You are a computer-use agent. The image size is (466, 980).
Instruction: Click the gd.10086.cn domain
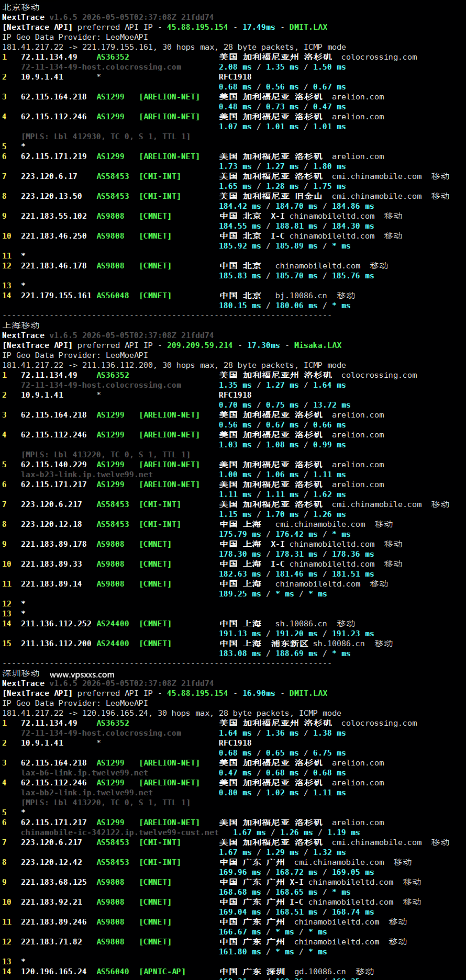coord(320,972)
